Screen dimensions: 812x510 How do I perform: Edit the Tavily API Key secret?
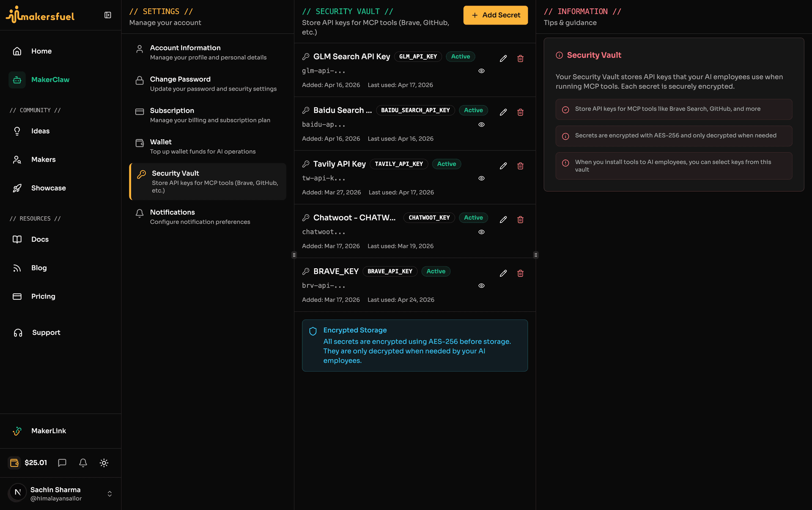(x=503, y=166)
